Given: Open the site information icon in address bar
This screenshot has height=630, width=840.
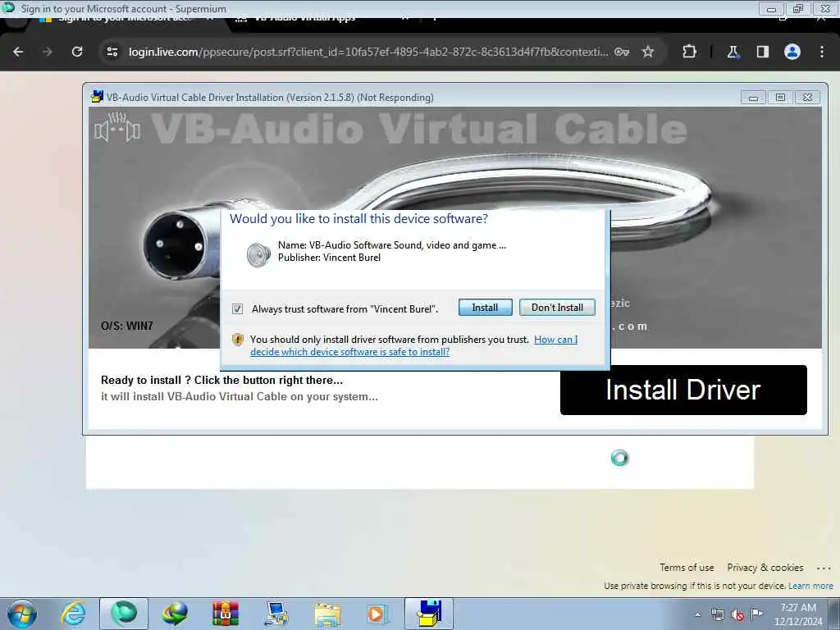Looking at the screenshot, I should coord(112,52).
